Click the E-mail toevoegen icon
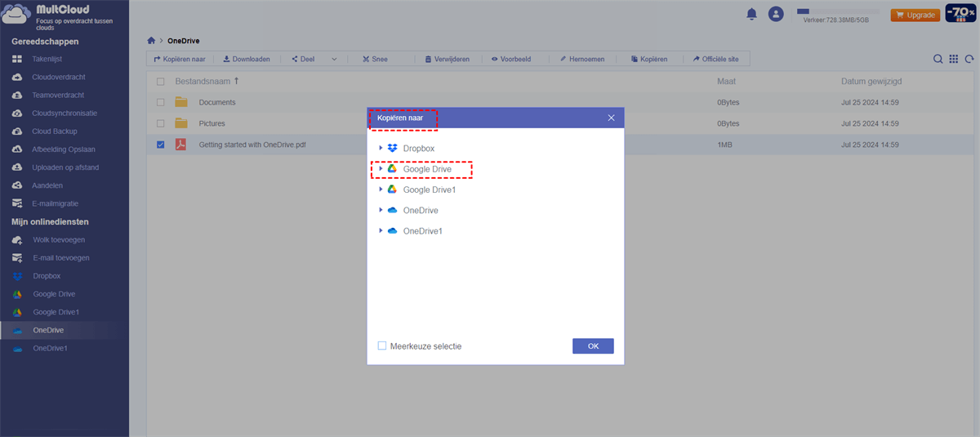 point(17,258)
